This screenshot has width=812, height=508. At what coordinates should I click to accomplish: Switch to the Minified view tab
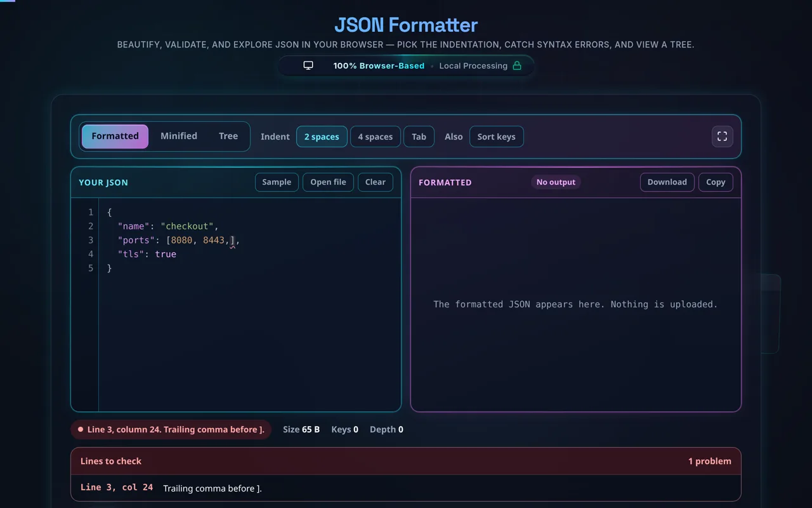179,137
